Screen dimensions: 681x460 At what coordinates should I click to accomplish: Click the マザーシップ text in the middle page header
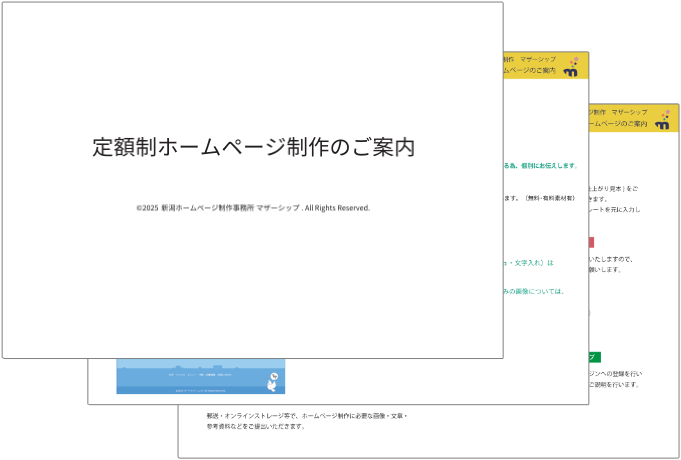(x=538, y=59)
